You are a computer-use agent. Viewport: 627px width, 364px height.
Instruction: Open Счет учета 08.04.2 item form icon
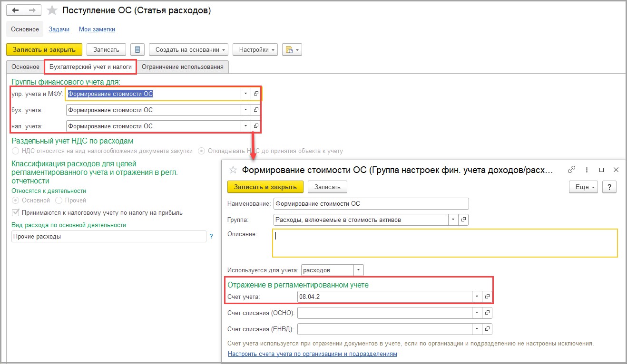[487, 297]
